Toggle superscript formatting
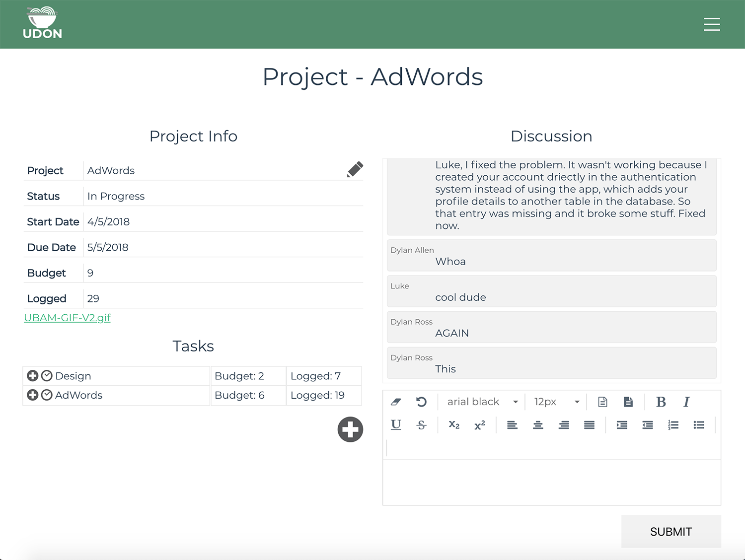The image size is (745, 560). (479, 425)
